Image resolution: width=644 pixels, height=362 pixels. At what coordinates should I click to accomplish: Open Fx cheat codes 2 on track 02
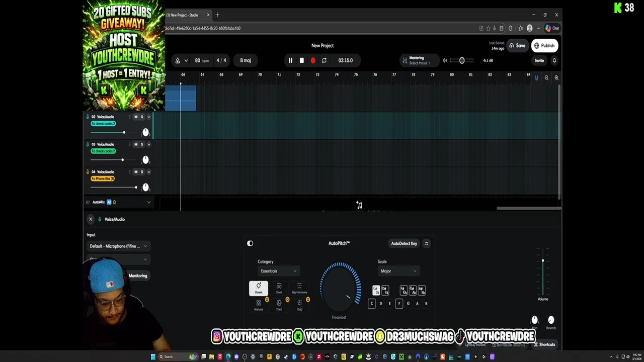103,124
